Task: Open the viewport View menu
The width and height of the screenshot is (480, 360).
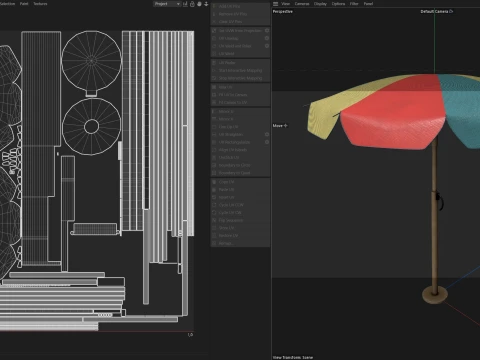Action: pos(286,4)
